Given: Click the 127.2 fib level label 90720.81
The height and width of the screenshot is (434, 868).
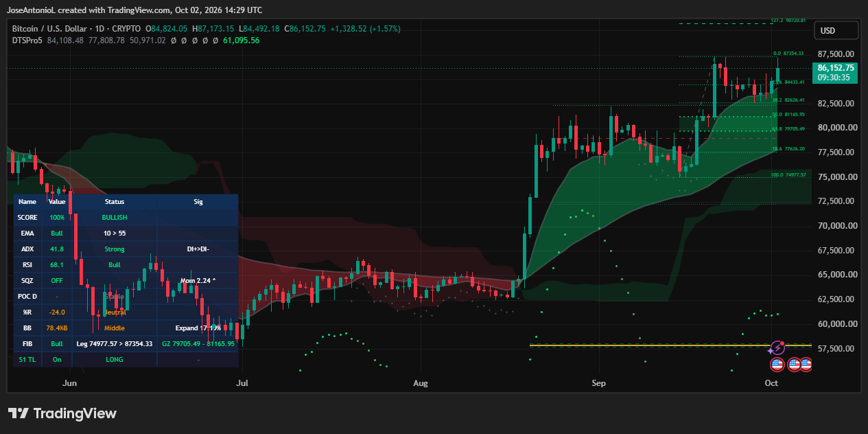Looking at the screenshot, I should [788, 21].
